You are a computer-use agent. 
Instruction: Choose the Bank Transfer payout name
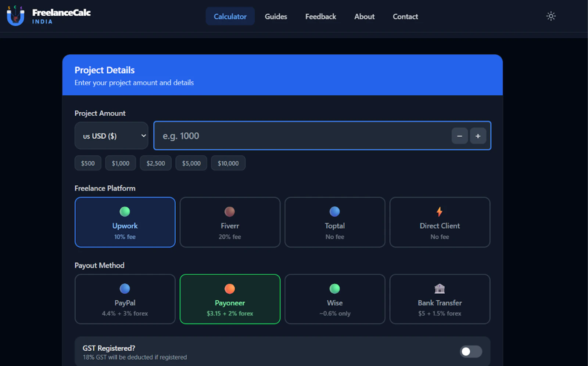coord(440,303)
